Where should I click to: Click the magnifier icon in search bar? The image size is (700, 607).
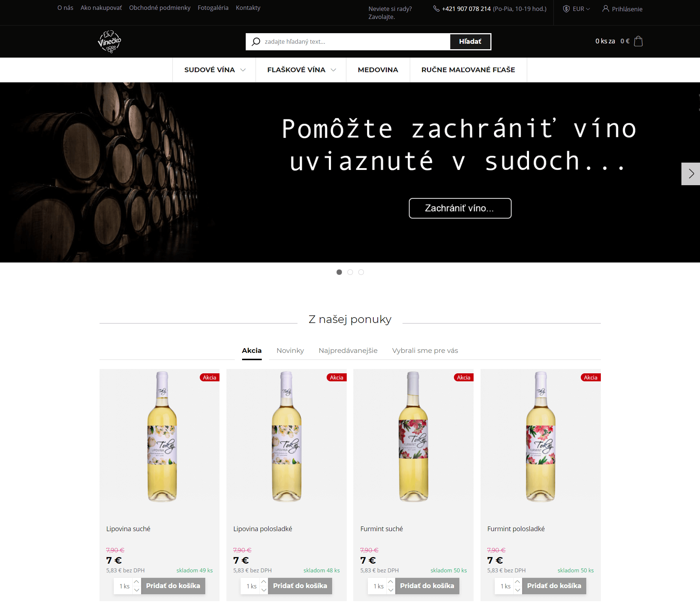pos(256,42)
